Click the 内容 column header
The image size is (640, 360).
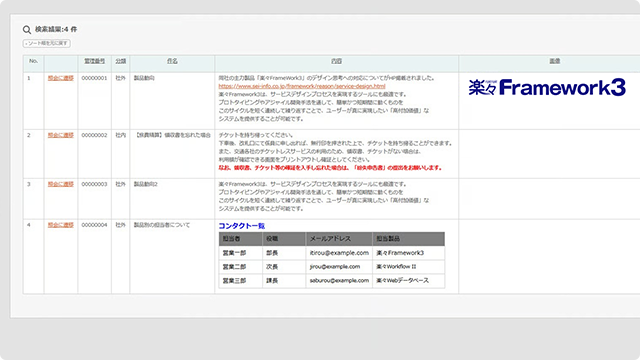[336, 61]
